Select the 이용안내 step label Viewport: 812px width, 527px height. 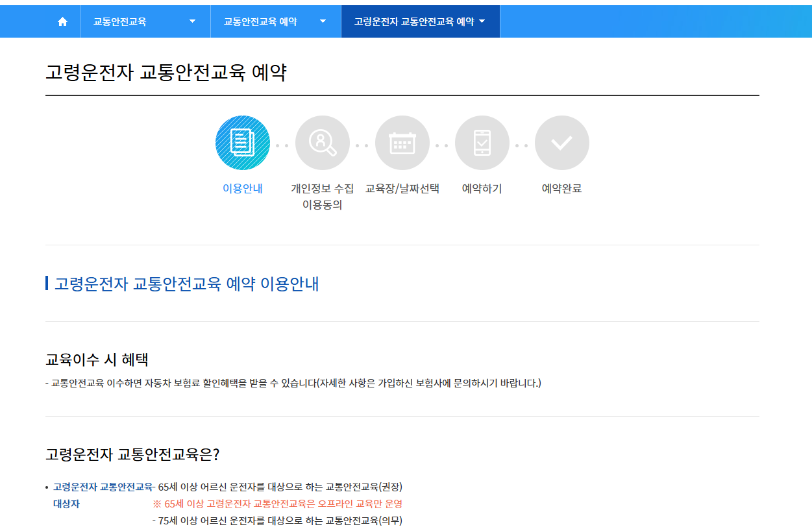pos(243,189)
